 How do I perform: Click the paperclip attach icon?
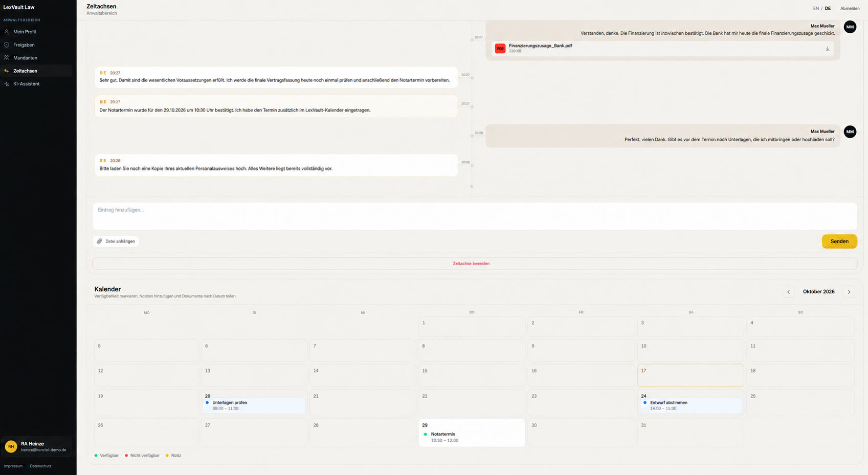tap(100, 241)
